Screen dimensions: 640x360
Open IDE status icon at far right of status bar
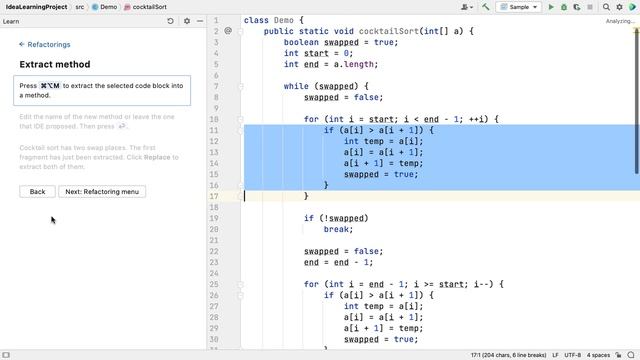point(631,355)
